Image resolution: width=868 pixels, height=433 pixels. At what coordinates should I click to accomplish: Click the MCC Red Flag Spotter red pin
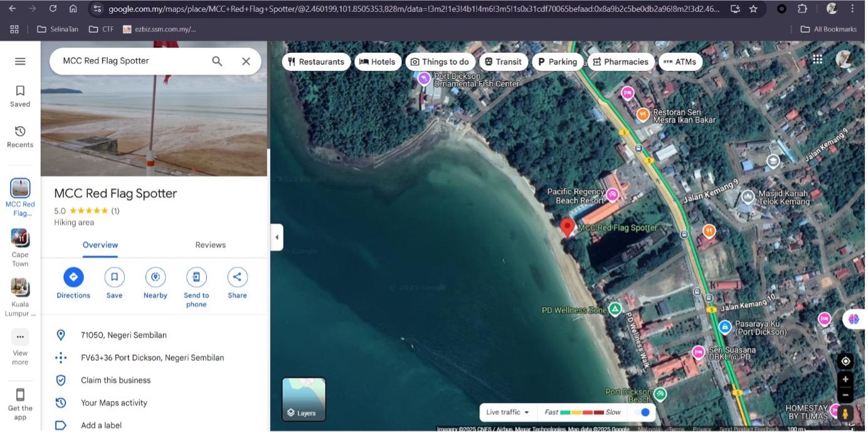[x=568, y=227]
